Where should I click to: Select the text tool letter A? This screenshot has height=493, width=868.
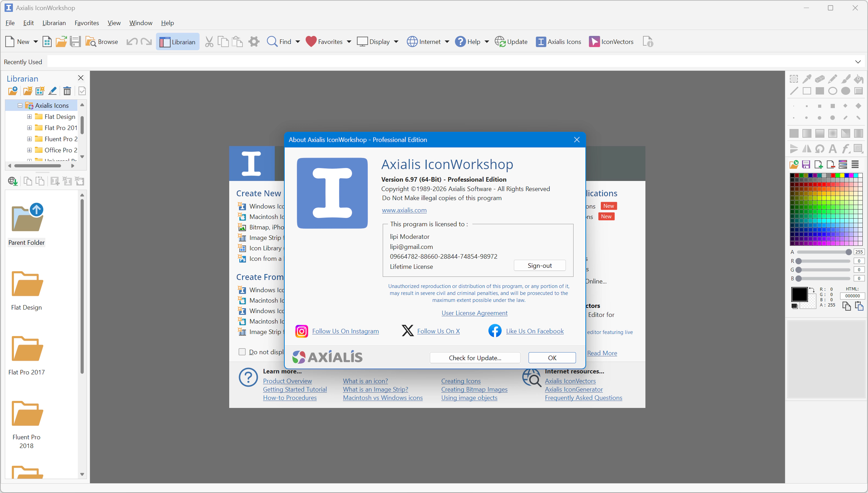point(833,149)
